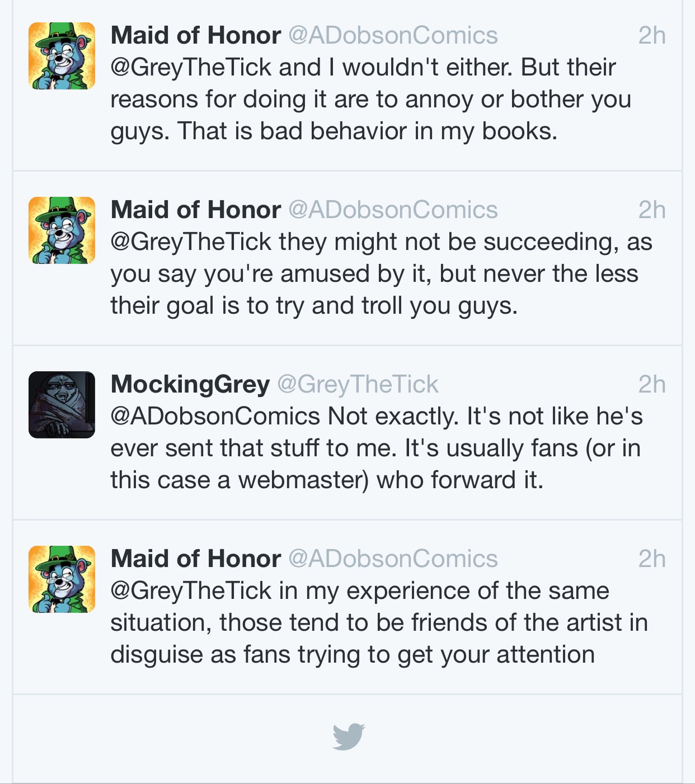
Task: Open the @GreyTheTick mention in 'and I wouldn't either'
Action: pos(191,68)
